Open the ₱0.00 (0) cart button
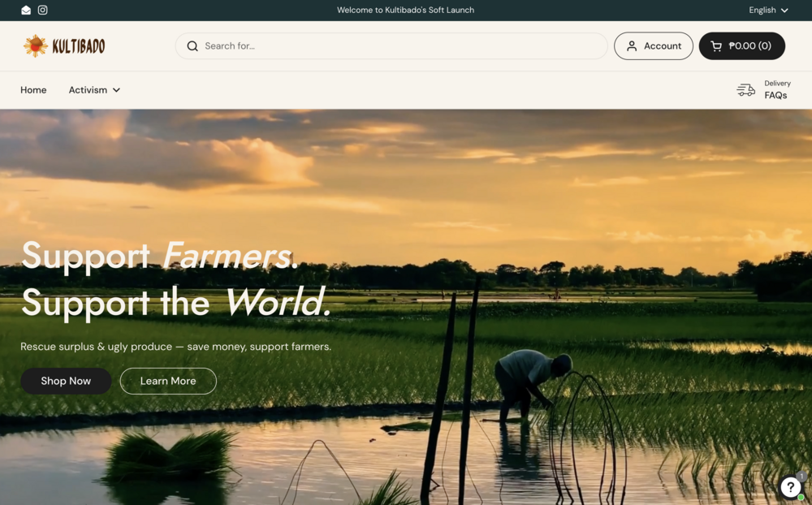 (742, 46)
